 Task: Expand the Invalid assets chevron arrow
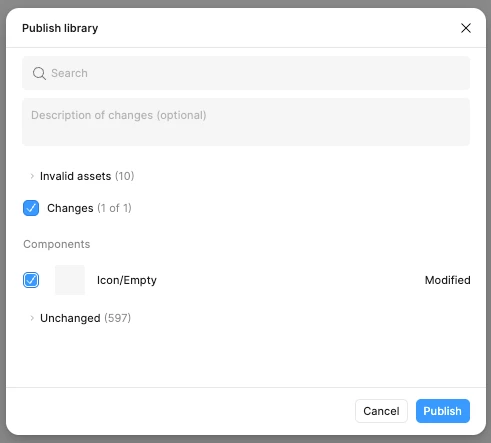(x=32, y=176)
